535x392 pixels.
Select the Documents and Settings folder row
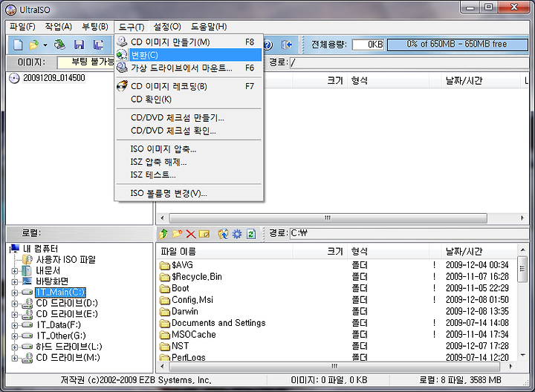point(336,323)
